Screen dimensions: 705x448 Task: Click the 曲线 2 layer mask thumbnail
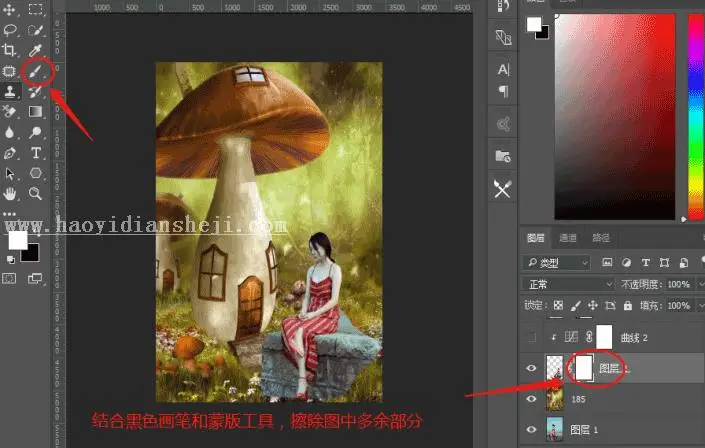click(x=604, y=337)
